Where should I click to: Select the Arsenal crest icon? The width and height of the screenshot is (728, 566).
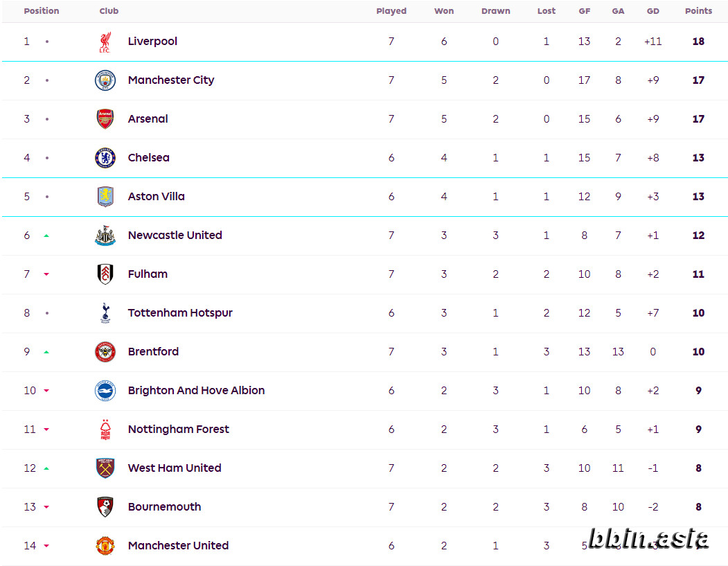[x=105, y=119]
